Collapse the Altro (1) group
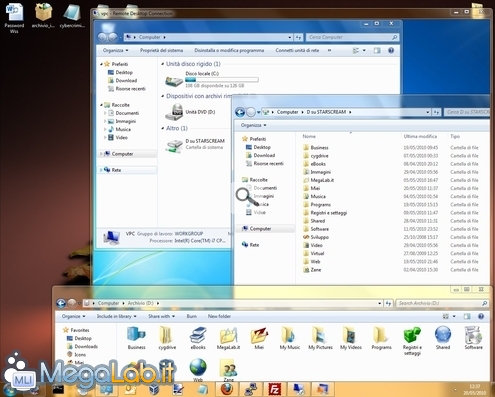495x397 pixels. (163, 128)
